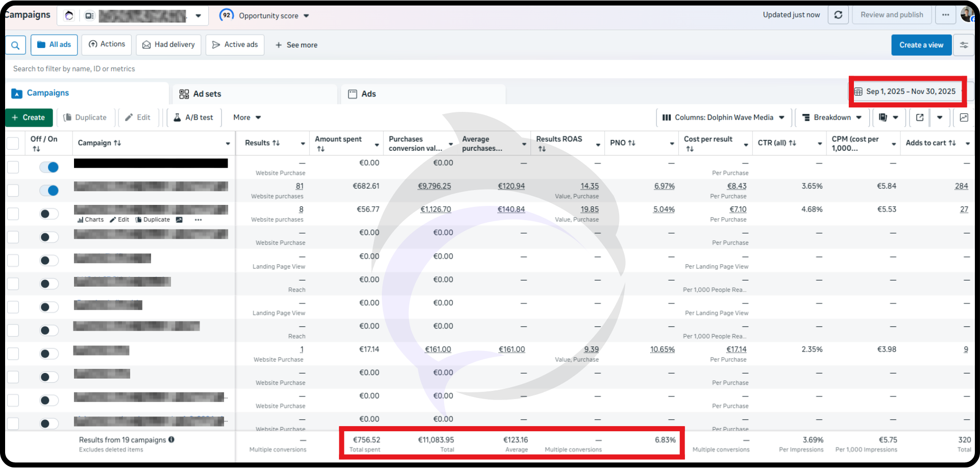Screen dimensions: 980x469
Task: Sort by PNO column arrows
Action: click(631, 143)
